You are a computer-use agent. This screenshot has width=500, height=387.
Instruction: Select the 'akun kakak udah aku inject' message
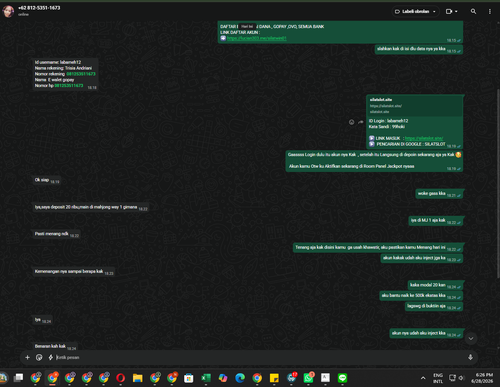tap(422, 258)
